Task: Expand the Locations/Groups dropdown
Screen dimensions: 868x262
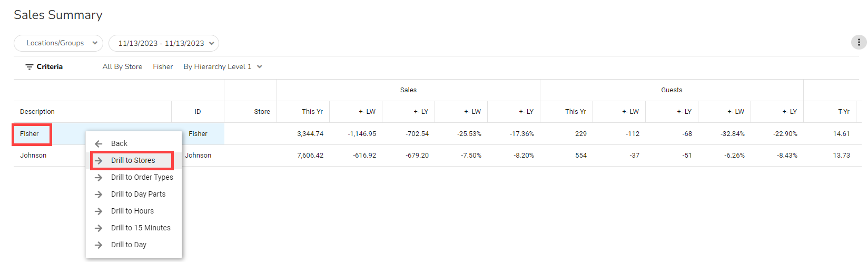Action: pyautogui.click(x=58, y=43)
